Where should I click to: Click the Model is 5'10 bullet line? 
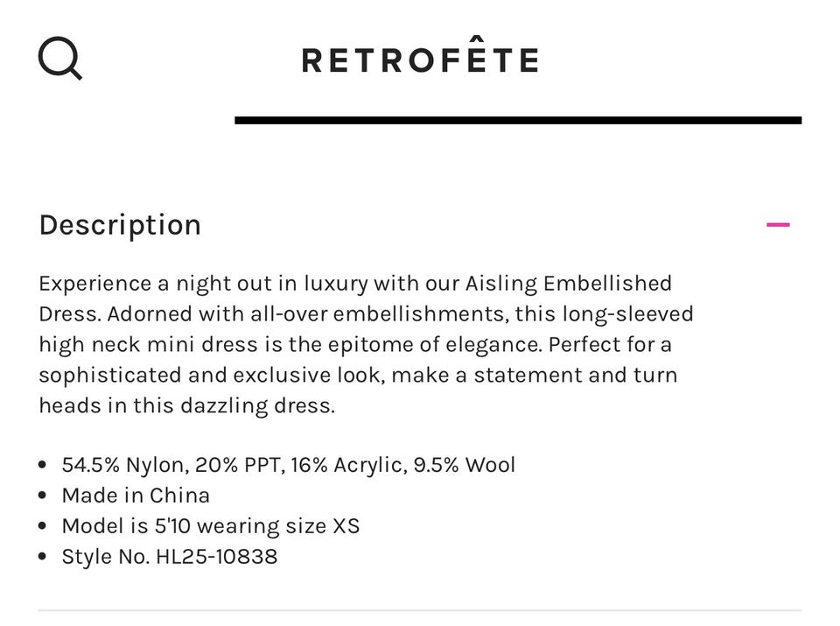coord(211,526)
